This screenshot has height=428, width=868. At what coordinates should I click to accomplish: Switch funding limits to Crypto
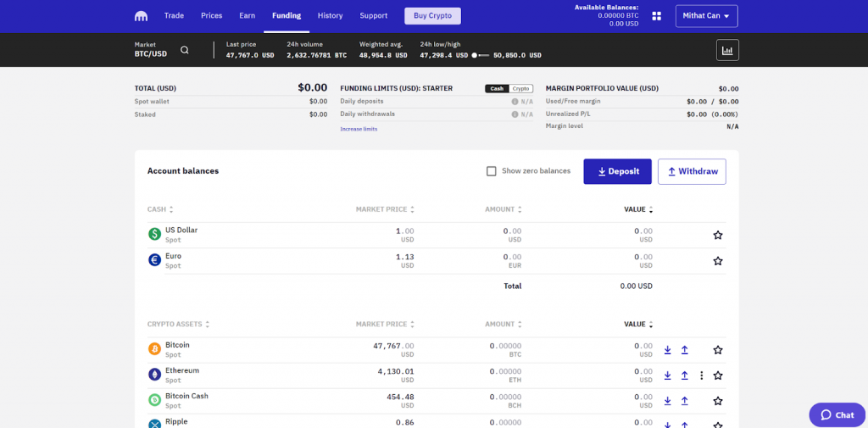click(x=520, y=89)
